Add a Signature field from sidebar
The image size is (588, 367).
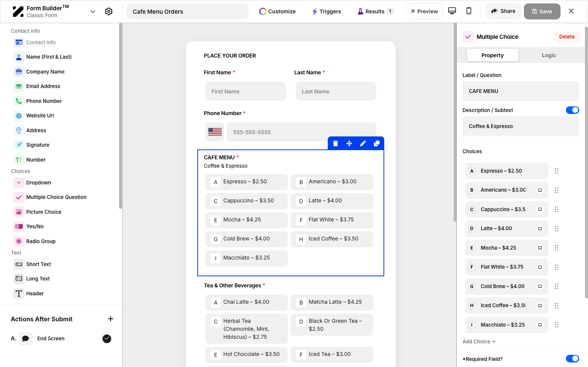[38, 145]
